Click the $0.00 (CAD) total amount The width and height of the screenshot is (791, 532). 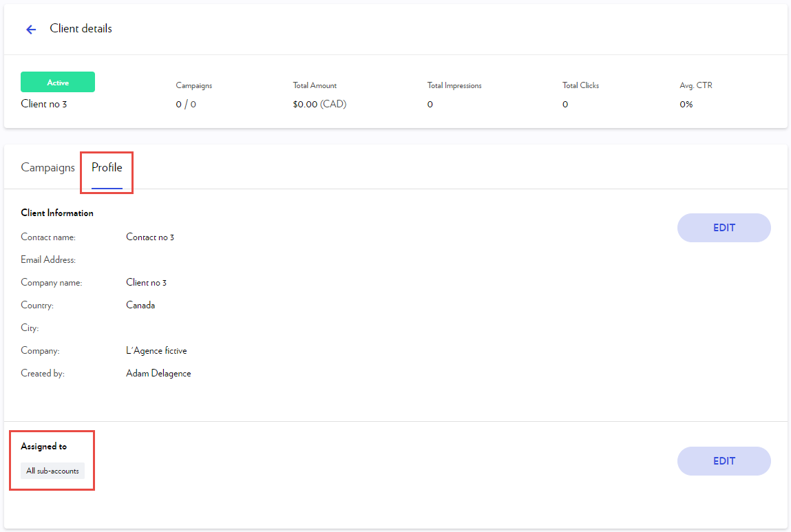click(319, 105)
